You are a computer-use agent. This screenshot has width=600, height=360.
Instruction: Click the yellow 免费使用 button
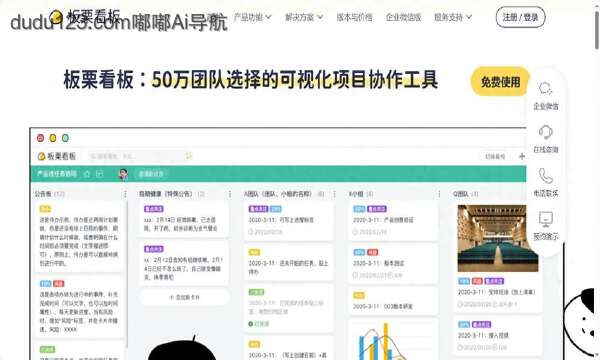(500, 81)
